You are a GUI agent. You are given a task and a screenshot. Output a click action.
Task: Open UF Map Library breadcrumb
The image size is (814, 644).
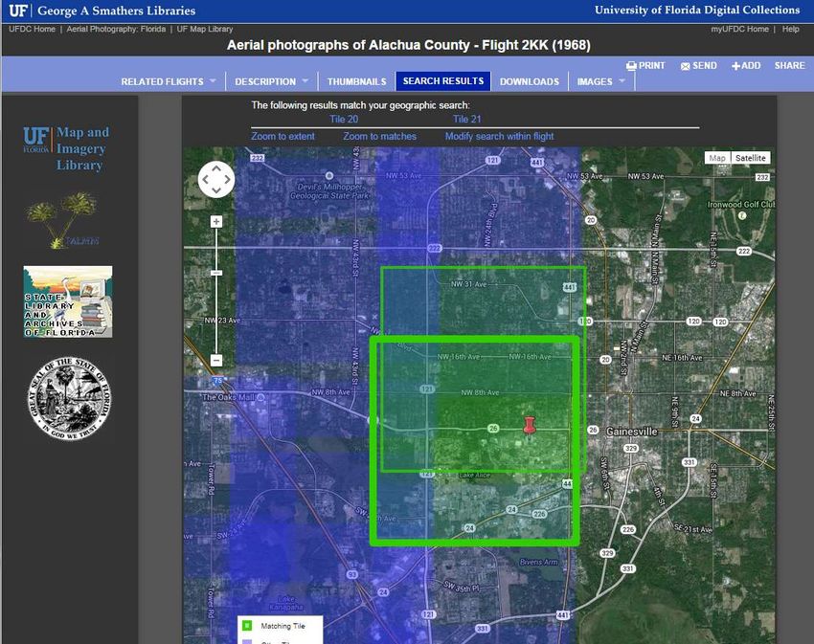[x=205, y=29]
